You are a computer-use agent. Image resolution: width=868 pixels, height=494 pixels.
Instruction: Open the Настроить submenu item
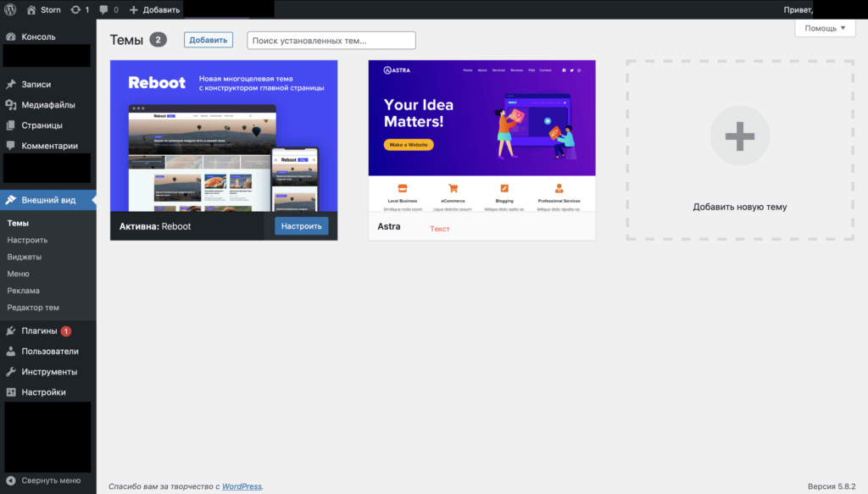coord(27,240)
